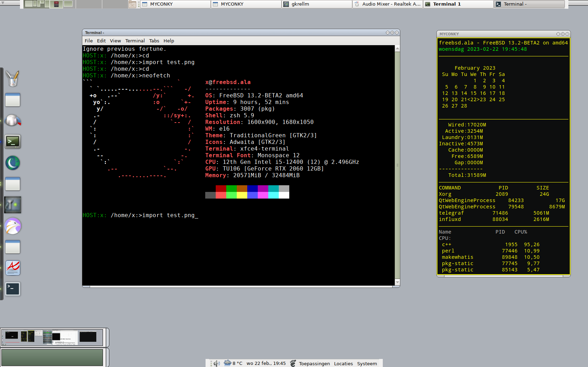Select the lower green workspace thumbnail at bottom-left
Screen dimensions: 588x367
pyautogui.click(x=52, y=357)
